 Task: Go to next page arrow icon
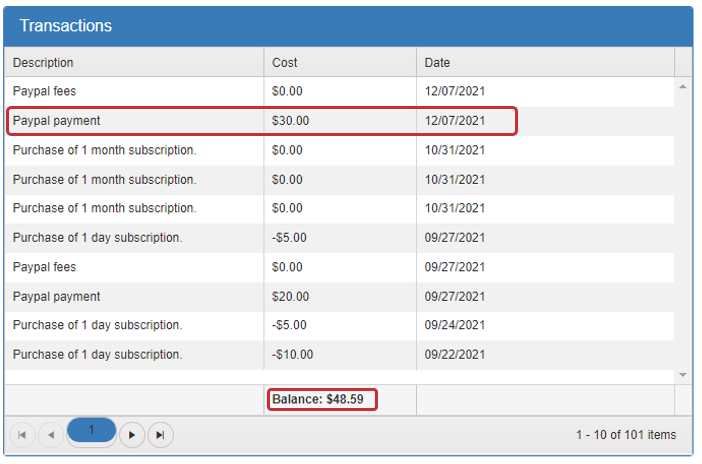[132, 435]
